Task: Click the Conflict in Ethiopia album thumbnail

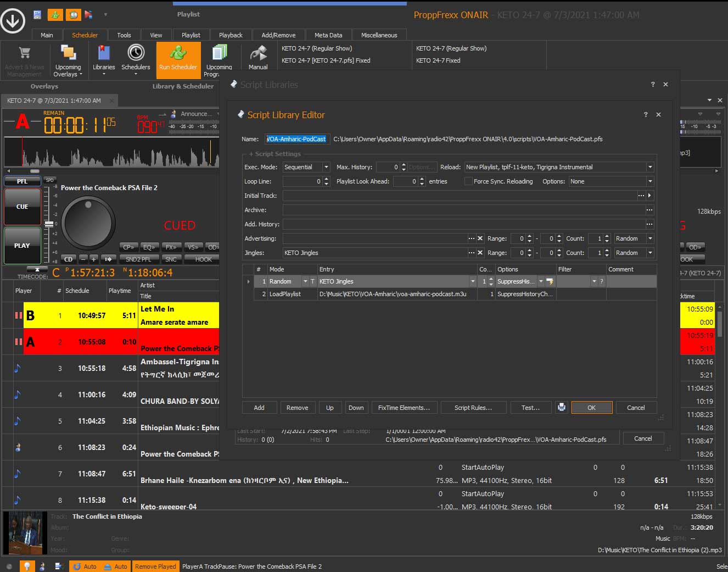Action: (25, 533)
